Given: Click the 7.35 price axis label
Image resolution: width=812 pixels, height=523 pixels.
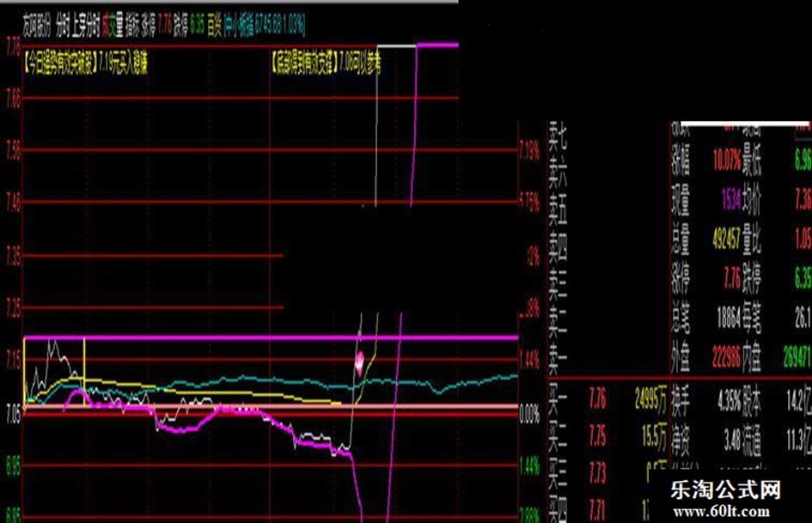Looking at the screenshot, I should click(x=14, y=256).
